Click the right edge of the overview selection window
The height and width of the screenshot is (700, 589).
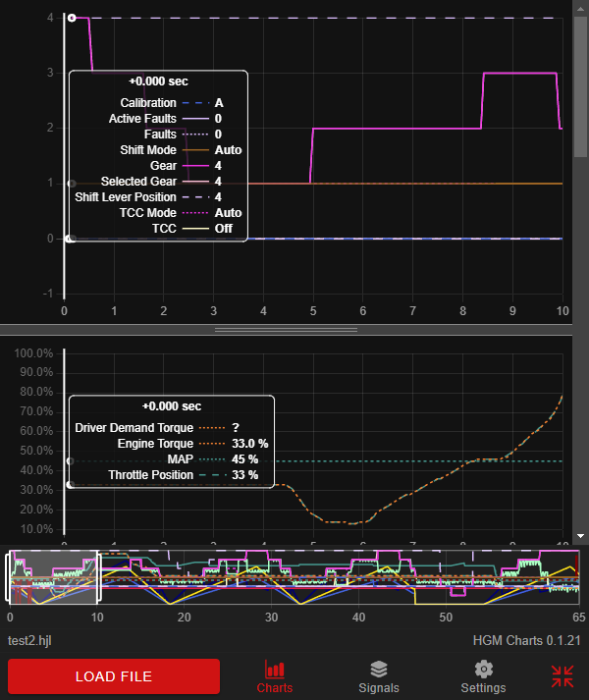pos(98,579)
